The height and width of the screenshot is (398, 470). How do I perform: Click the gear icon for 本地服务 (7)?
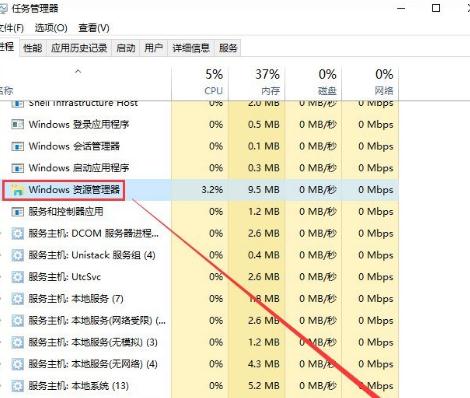[17, 299]
